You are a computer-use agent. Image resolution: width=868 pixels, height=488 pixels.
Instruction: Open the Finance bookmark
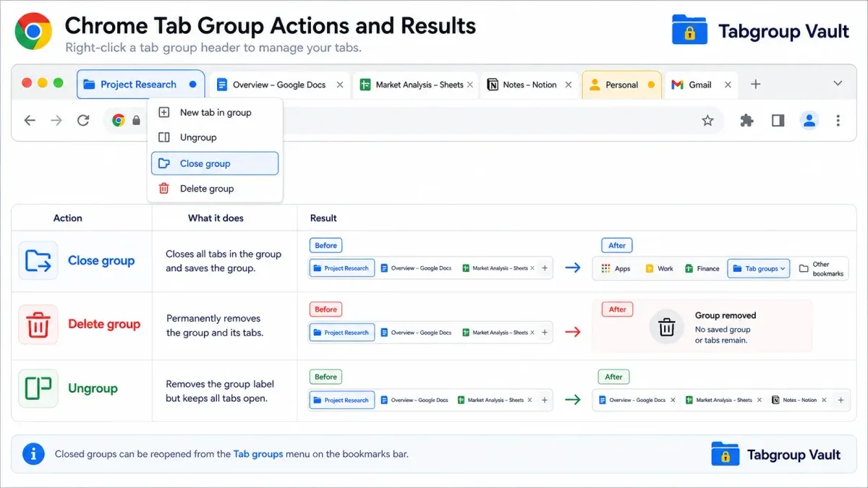[x=702, y=268]
